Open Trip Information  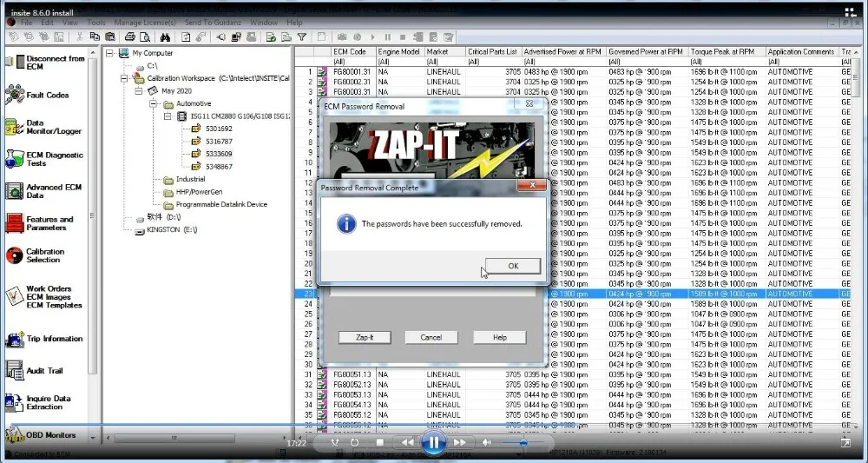[44, 339]
